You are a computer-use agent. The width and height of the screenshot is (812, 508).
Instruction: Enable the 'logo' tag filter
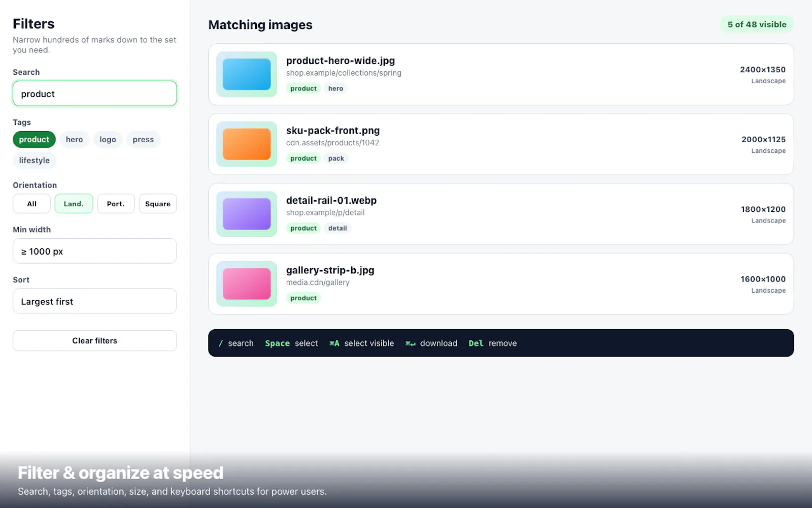pos(108,139)
